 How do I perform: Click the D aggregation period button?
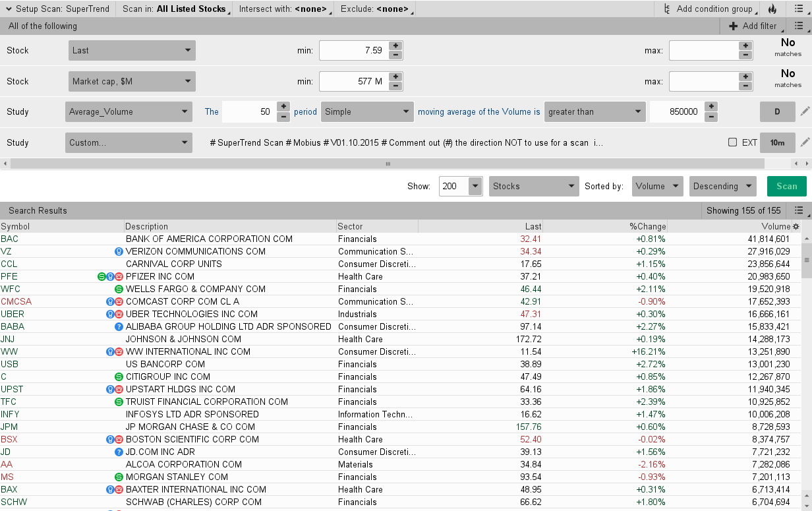pos(777,111)
